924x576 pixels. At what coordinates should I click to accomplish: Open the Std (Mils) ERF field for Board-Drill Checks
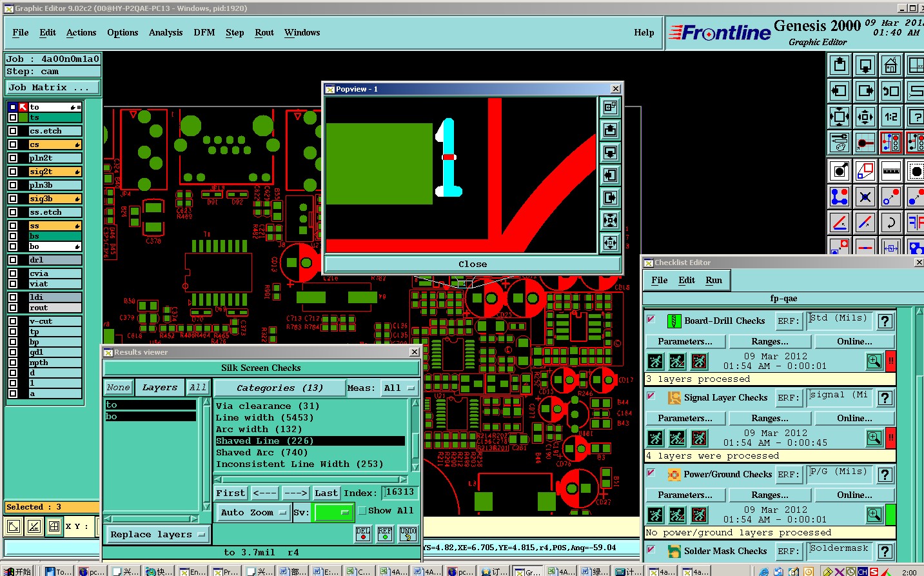coord(840,321)
